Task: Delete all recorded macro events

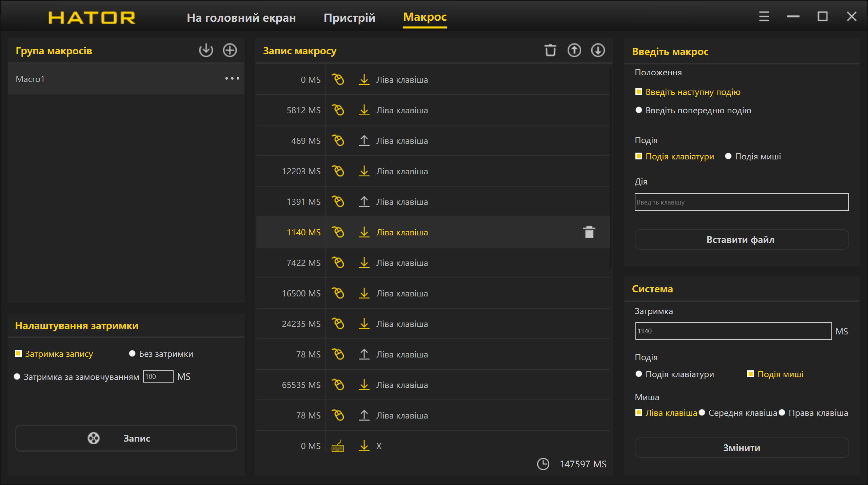Action: coord(550,51)
